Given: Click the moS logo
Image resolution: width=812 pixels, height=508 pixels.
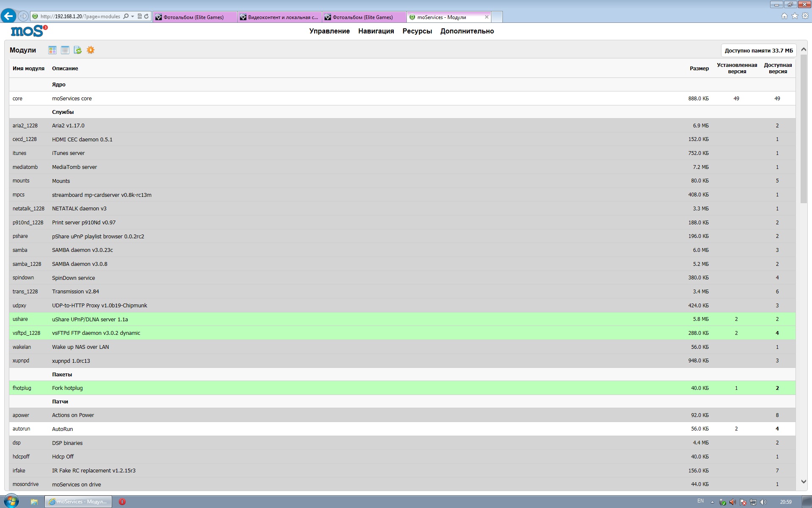Looking at the screenshot, I should 29,31.
